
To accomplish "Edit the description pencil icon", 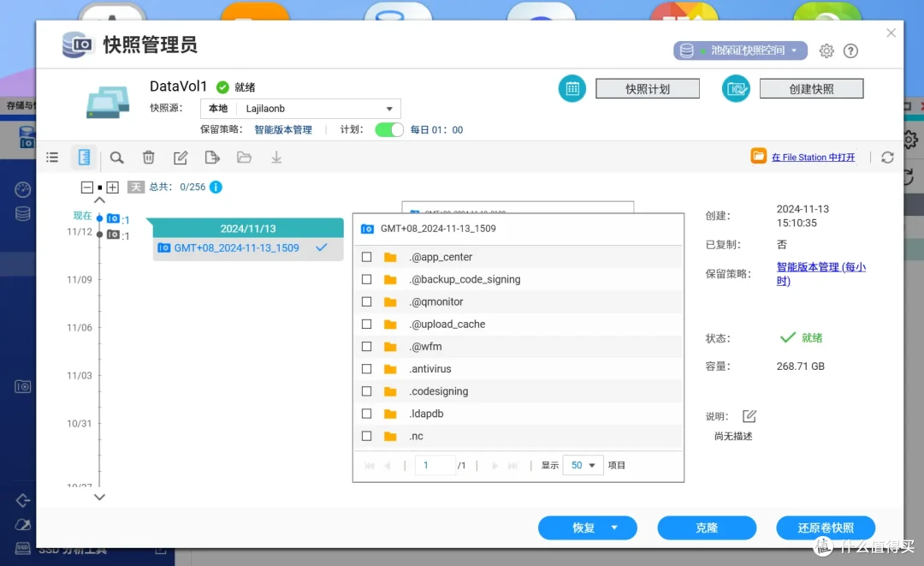I will coord(749,416).
